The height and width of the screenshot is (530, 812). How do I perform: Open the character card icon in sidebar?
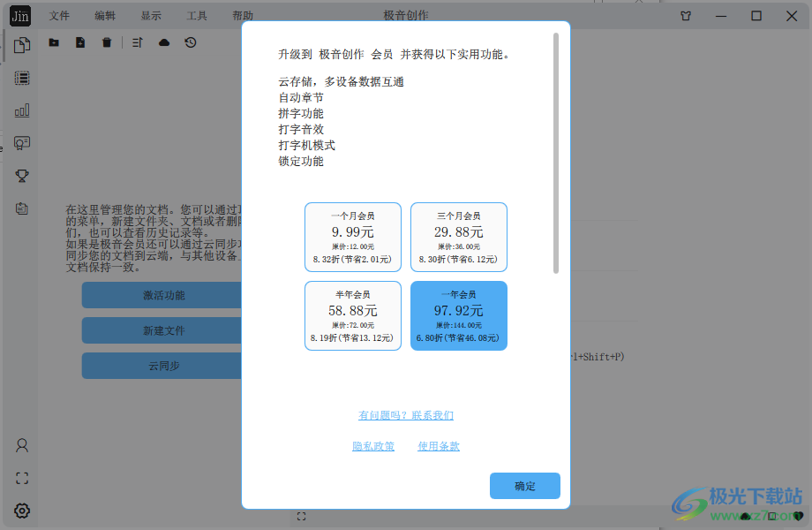pos(22,143)
